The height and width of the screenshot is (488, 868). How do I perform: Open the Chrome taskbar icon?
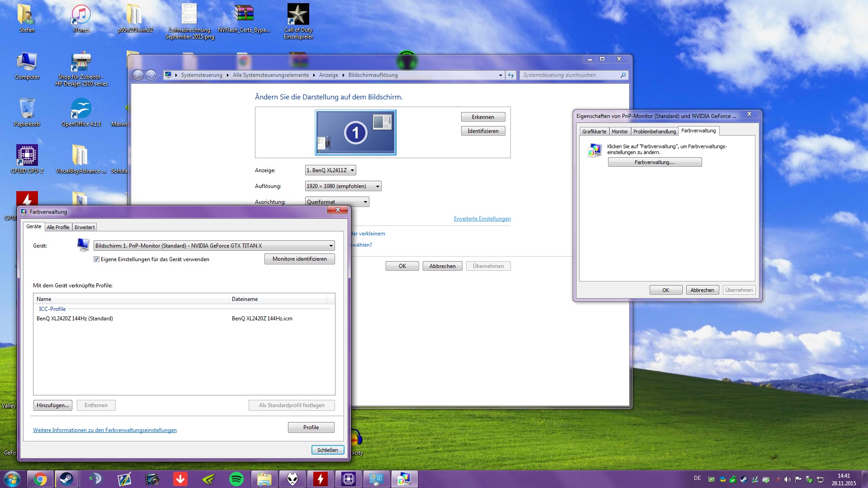click(x=40, y=479)
